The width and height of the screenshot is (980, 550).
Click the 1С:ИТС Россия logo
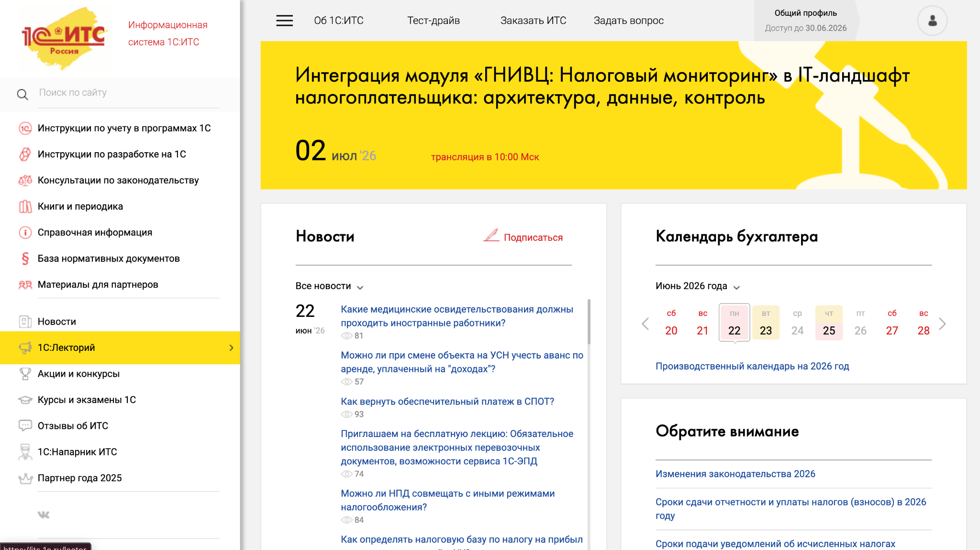point(64,38)
